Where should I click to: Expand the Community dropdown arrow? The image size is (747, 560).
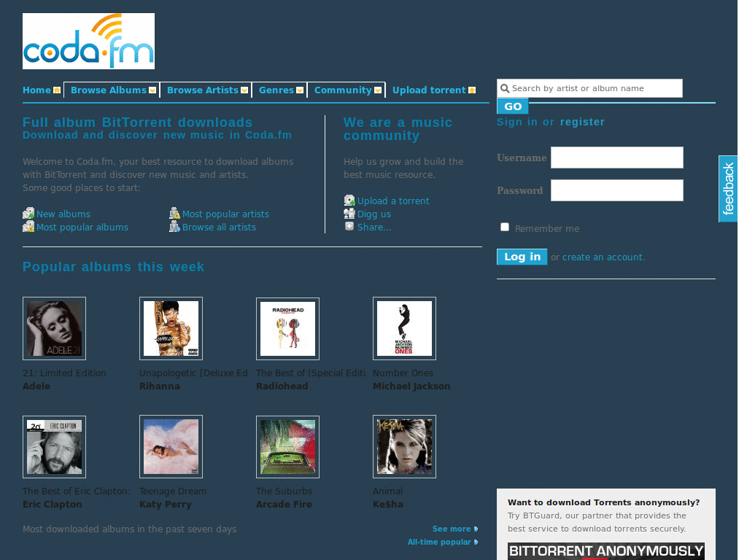click(x=379, y=90)
